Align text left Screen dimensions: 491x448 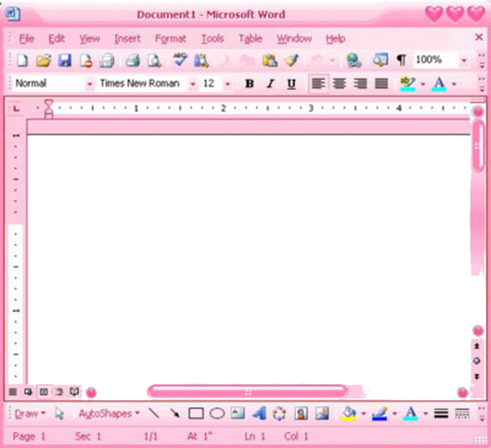pyautogui.click(x=318, y=84)
